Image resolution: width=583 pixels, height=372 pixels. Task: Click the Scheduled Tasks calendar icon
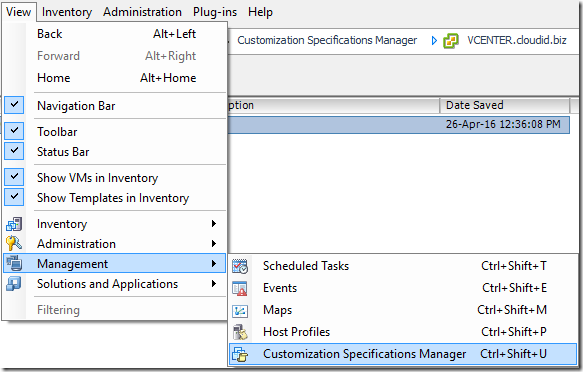[240, 266]
